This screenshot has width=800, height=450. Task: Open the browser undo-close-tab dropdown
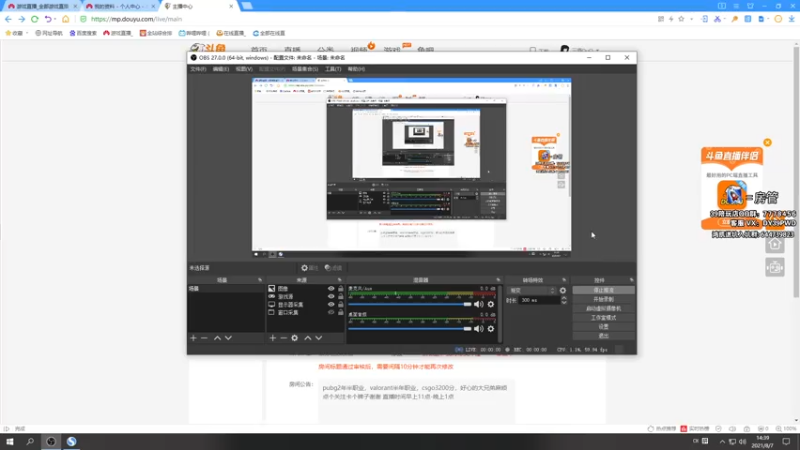coord(54,19)
